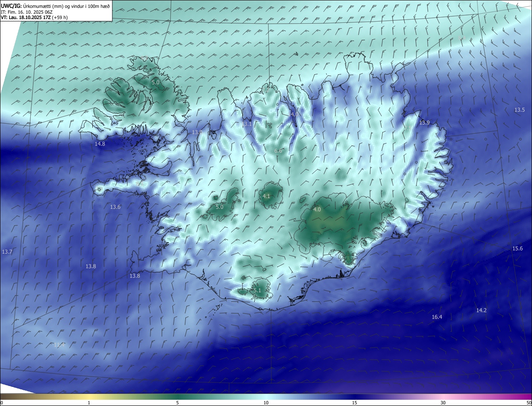Click the 5.0 label over the northwest peninsula
Viewport: 532px width, 406px height.
155,82
